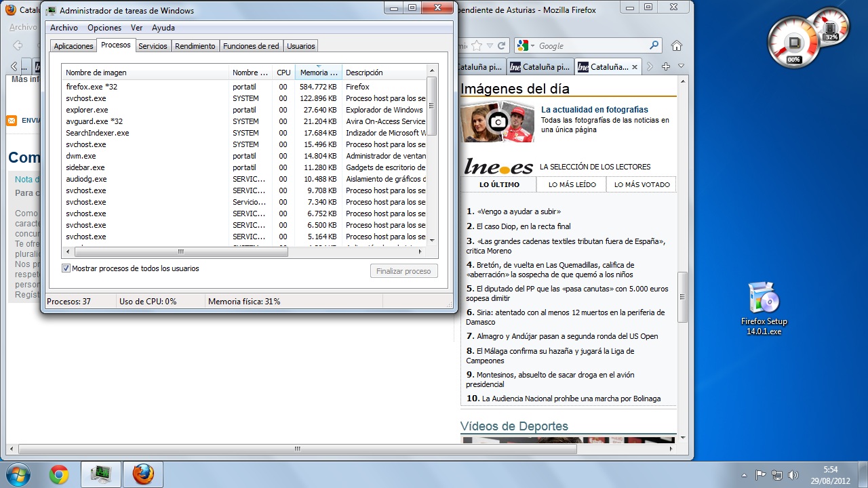Open the Firefox Setup 14.0.1.exe desktop icon

[x=764, y=308]
